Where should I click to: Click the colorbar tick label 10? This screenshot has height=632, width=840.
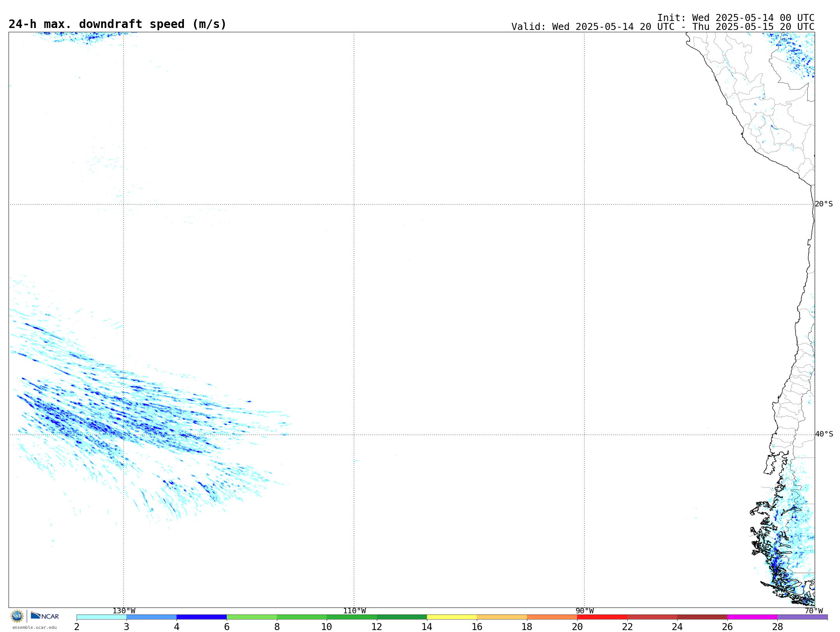(327, 627)
